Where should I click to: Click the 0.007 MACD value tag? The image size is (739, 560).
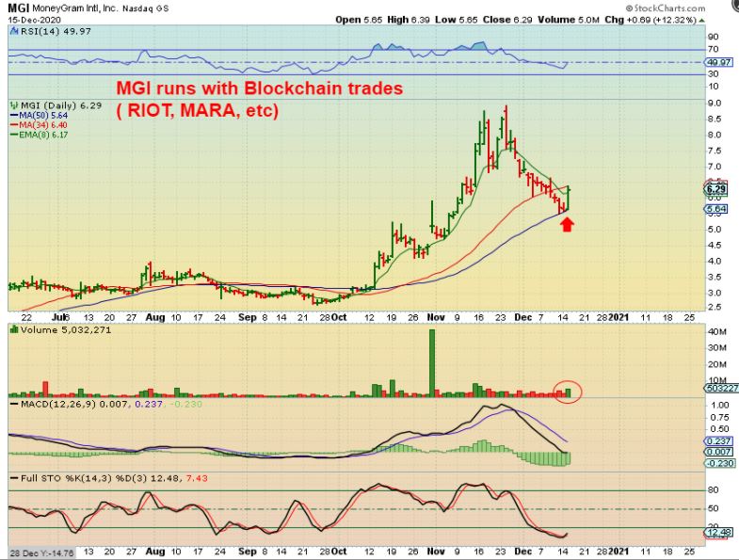[718, 452]
